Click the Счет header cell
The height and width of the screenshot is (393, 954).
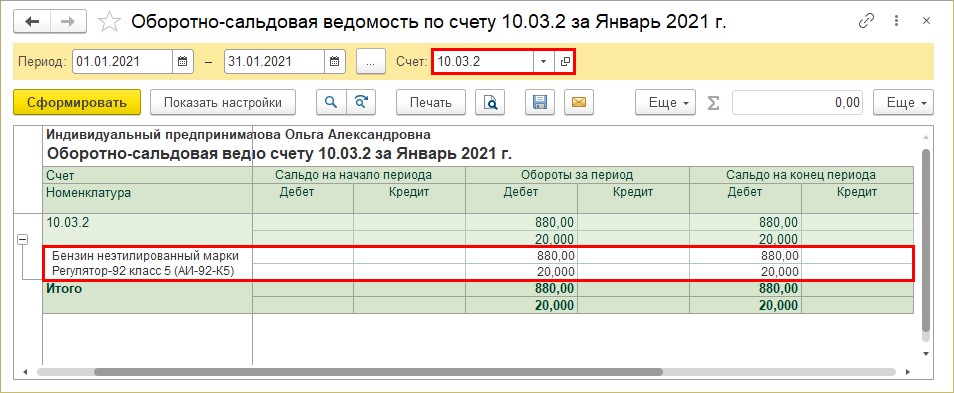148,175
